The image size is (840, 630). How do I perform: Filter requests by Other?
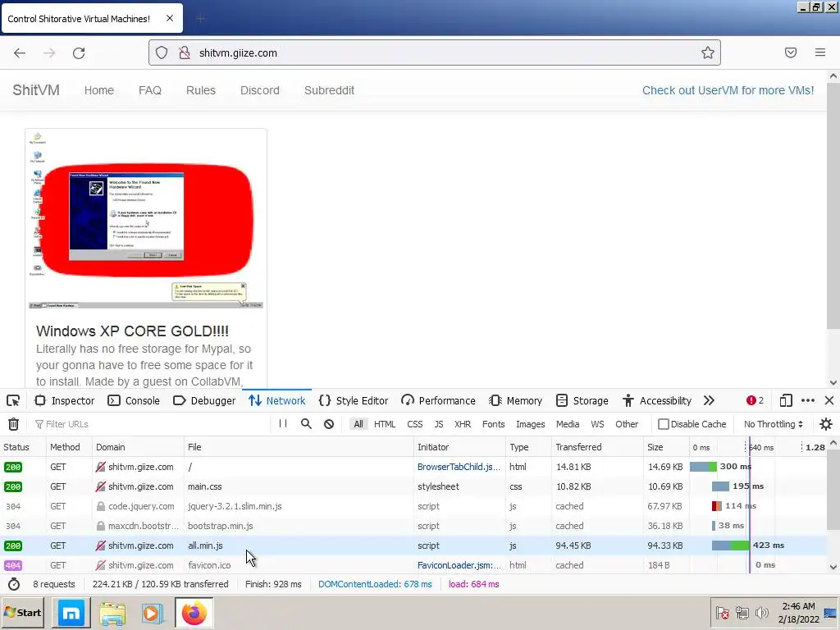(627, 424)
